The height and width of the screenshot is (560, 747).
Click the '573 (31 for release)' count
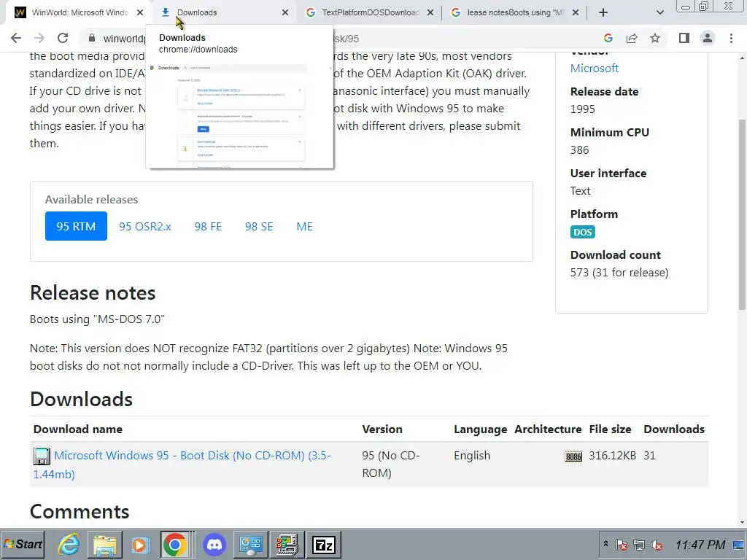(x=619, y=273)
